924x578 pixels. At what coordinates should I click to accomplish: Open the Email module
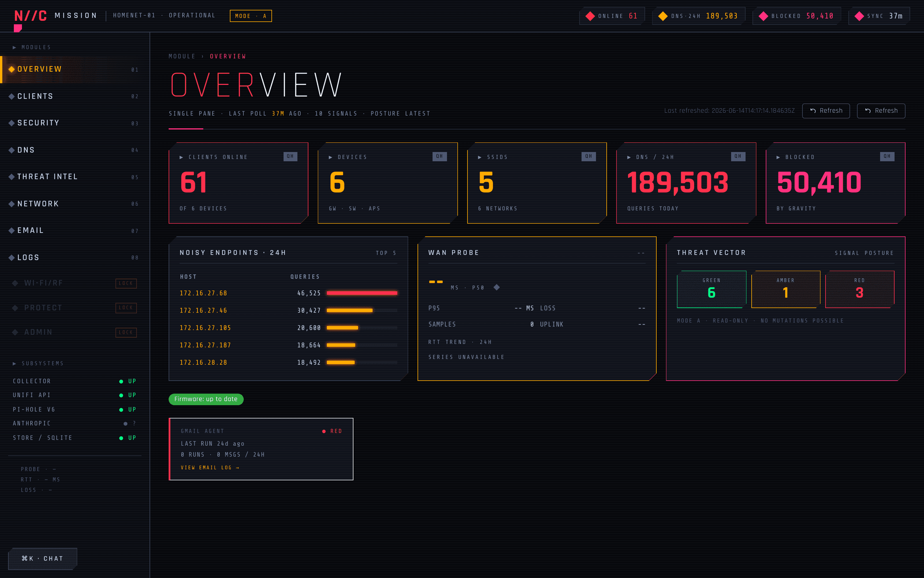coord(74,231)
